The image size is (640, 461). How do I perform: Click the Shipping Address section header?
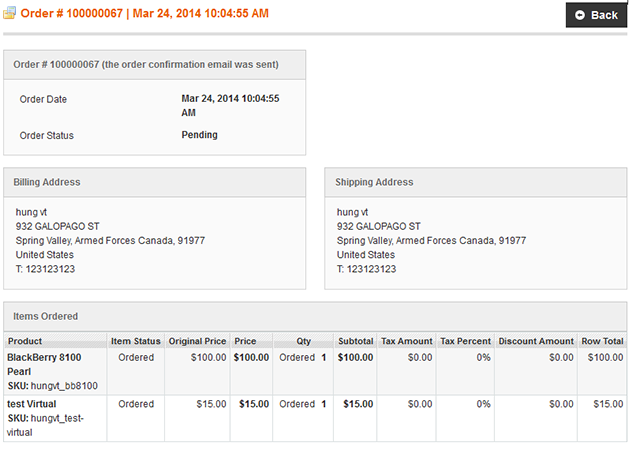(476, 182)
